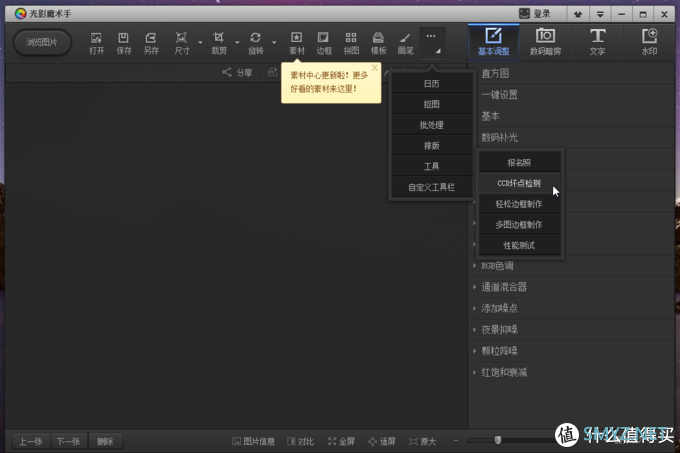Choose 性能测试 in the submenu
Image resolution: width=680 pixels, height=453 pixels.
coord(519,245)
